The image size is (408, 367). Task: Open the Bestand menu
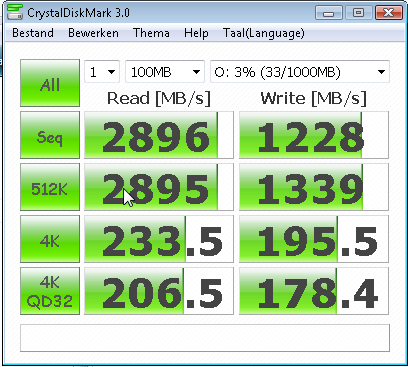(33, 33)
